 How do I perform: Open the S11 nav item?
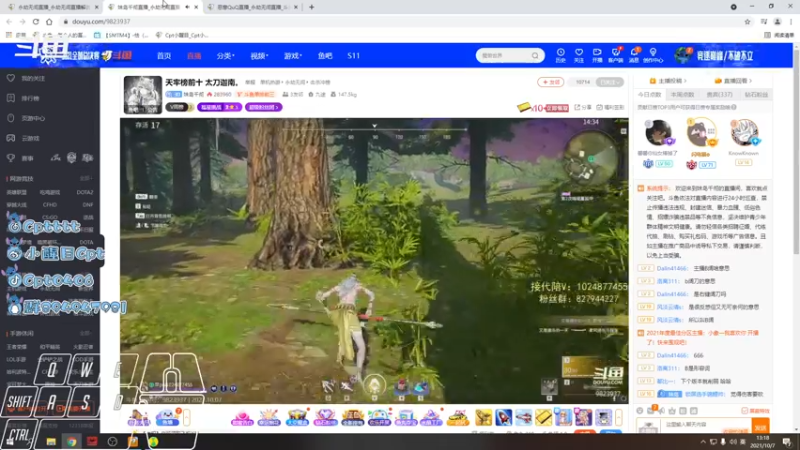pyautogui.click(x=354, y=56)
